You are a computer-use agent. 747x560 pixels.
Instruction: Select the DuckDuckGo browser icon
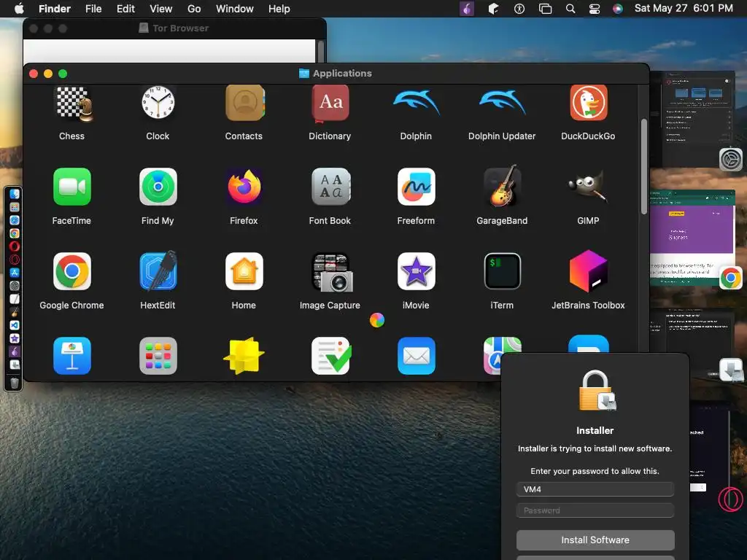pos(589,102)
